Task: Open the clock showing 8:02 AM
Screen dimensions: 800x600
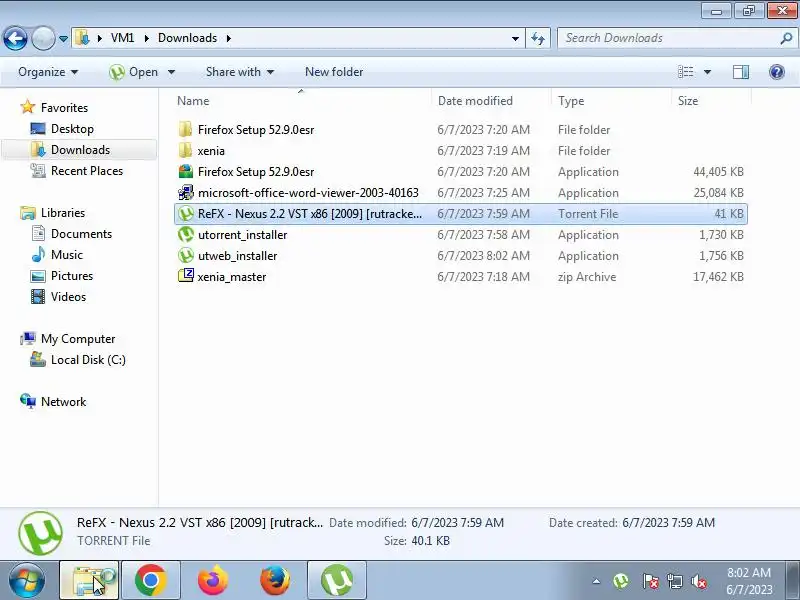Action: click(749, 581)
